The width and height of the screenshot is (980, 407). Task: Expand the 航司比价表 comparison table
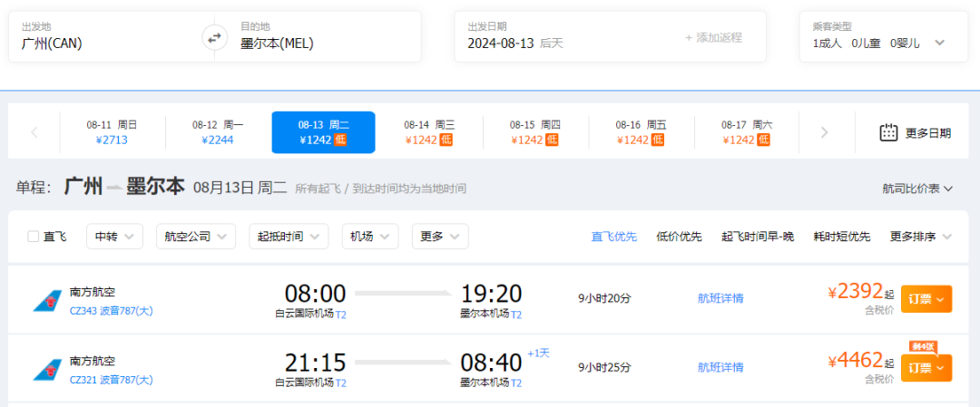pos(917,189)
